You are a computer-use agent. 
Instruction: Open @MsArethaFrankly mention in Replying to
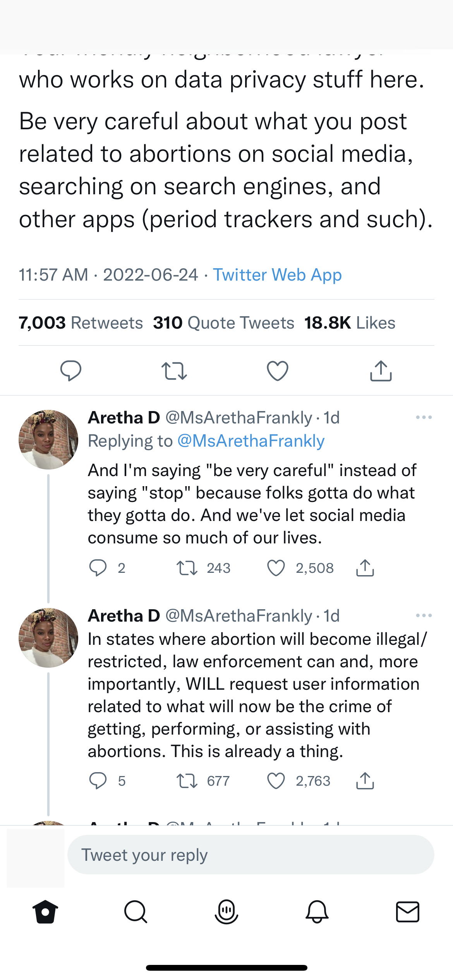tap(251, 441)
